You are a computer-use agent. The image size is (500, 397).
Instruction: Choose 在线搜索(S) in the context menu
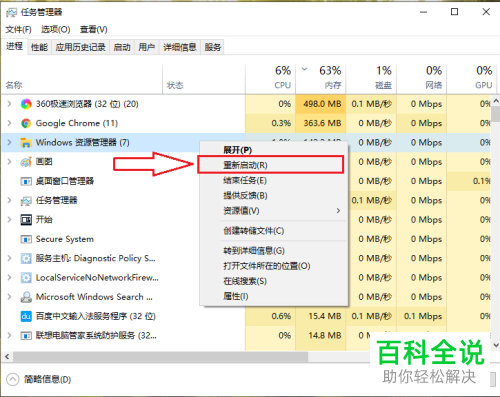[274, 281]
